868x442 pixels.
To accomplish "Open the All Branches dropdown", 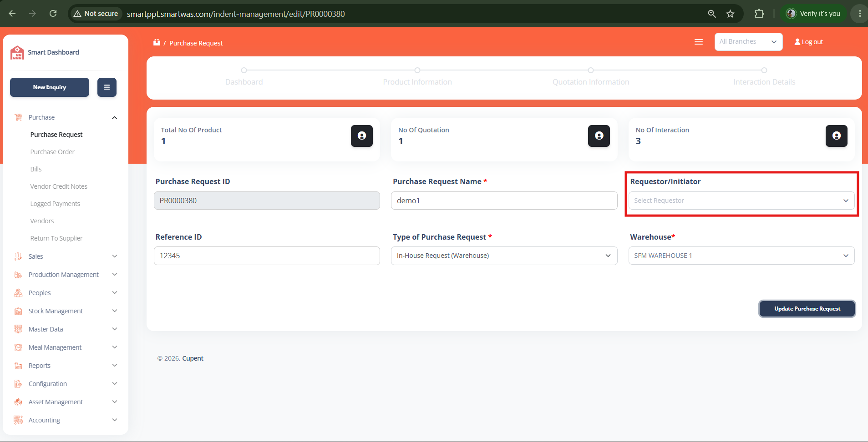I will (748, 42).
